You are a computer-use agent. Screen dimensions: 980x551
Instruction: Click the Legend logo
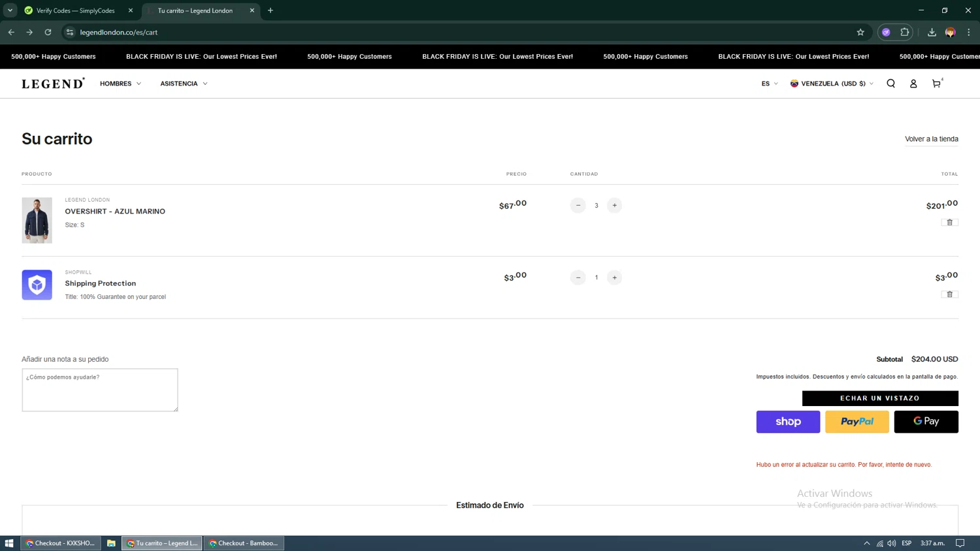click(53, 84)
